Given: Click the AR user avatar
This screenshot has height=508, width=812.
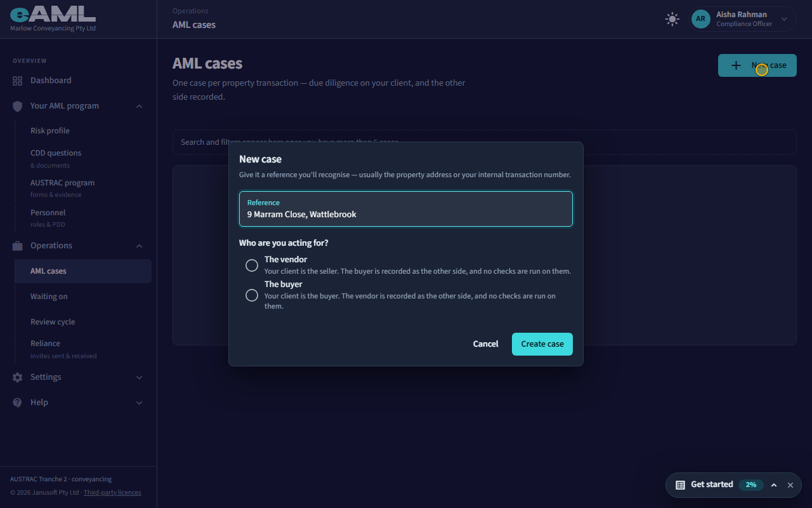Looking at the screenshot, I should coord(700,19).
